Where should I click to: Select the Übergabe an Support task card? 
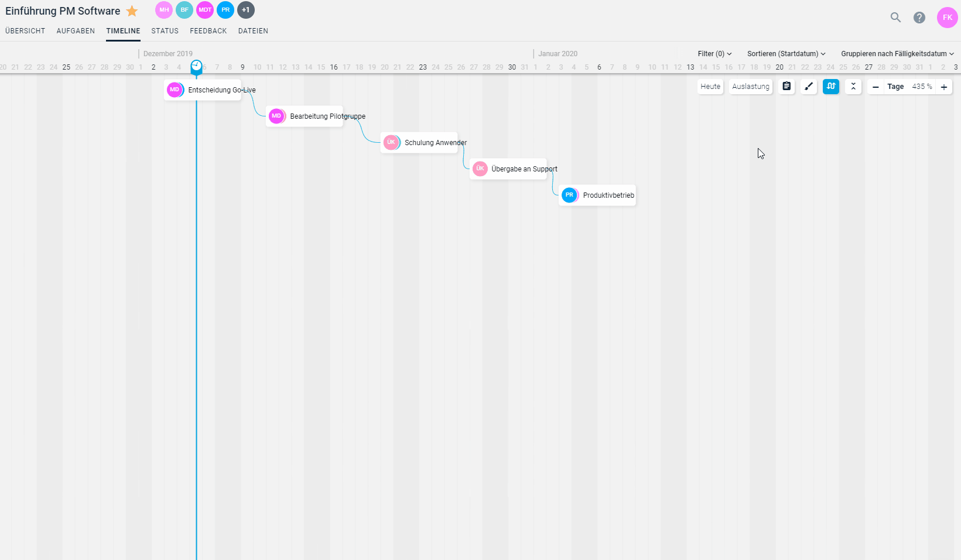pyautogui.click(x=508, y=169)
